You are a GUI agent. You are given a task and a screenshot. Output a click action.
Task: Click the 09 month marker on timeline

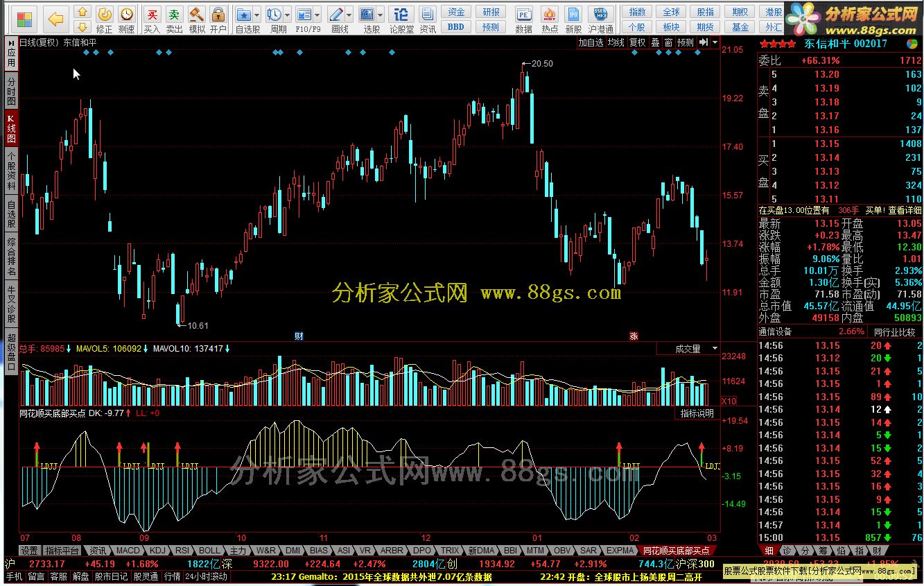[144, 537]
